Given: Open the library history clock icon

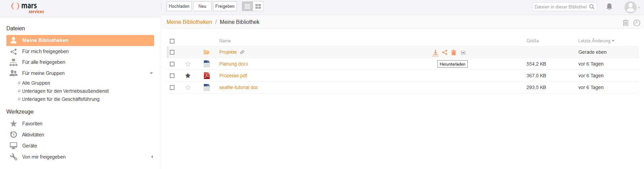Looking at the screenshot, I should coord(637,23).
